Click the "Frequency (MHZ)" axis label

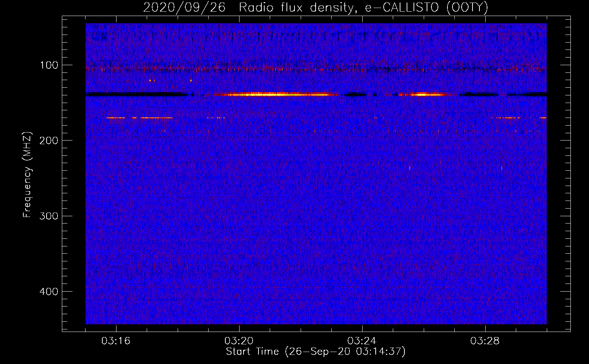pos(27,174)
